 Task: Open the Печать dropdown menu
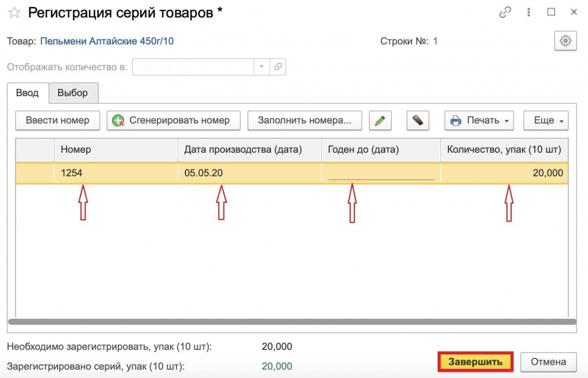pyautogui.click(x=479, y=121)
